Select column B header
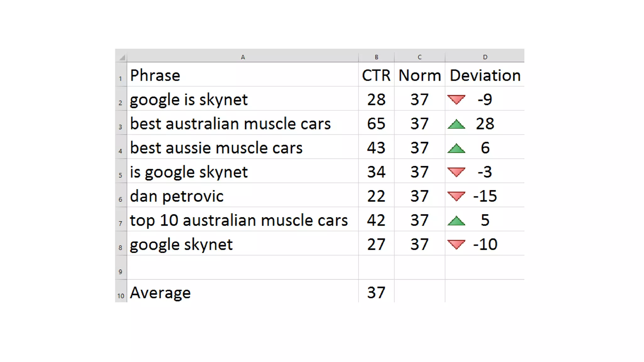Image resolution: width=644 pixels, height=362 pixels. (x=376, y=57)
